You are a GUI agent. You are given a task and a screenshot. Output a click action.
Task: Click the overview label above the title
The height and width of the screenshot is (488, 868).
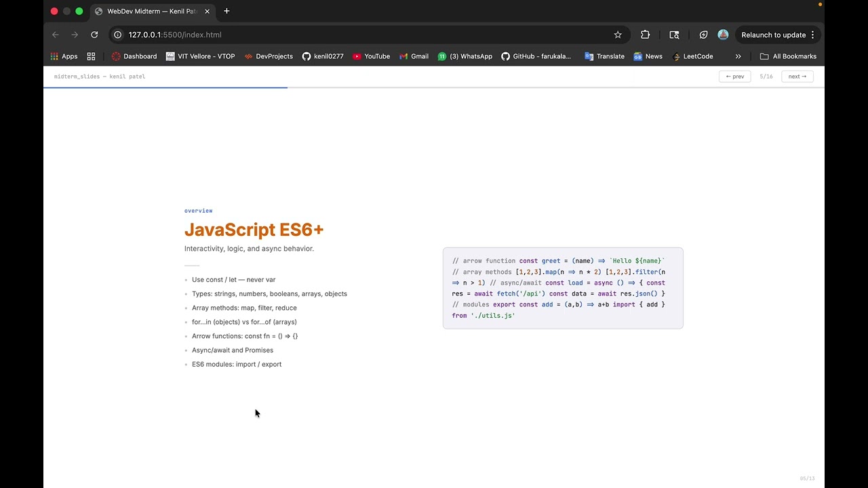198,211
